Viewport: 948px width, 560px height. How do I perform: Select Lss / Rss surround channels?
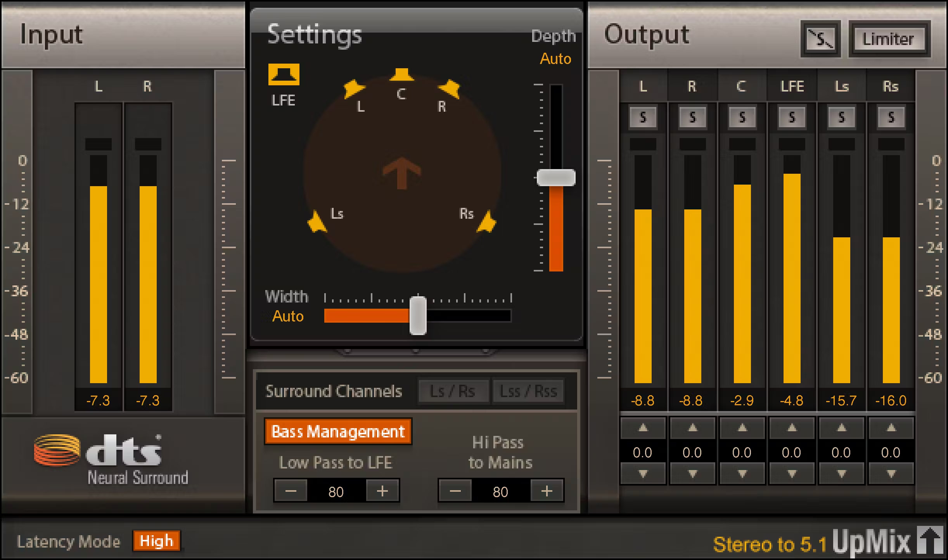pyautogui.click(x=528, y=391)
